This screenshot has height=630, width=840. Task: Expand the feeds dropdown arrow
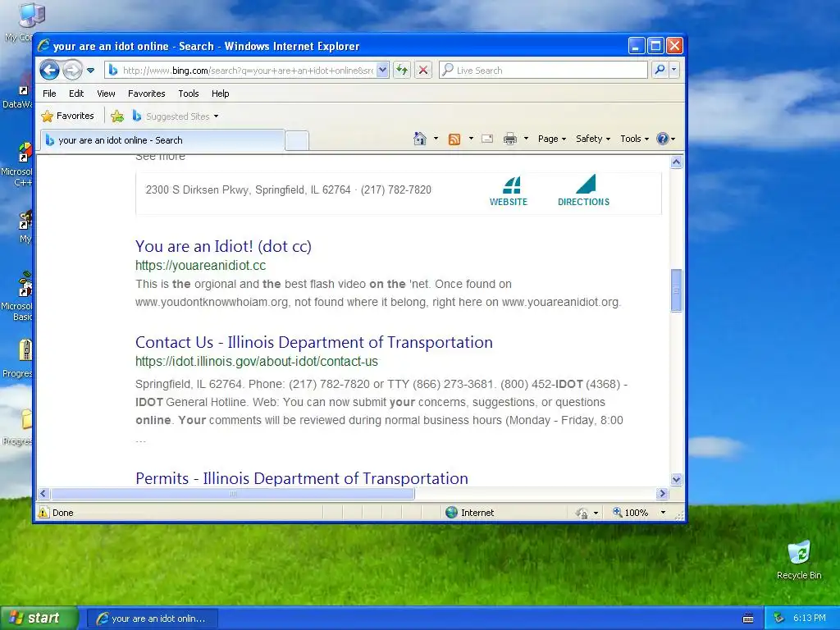471,139
